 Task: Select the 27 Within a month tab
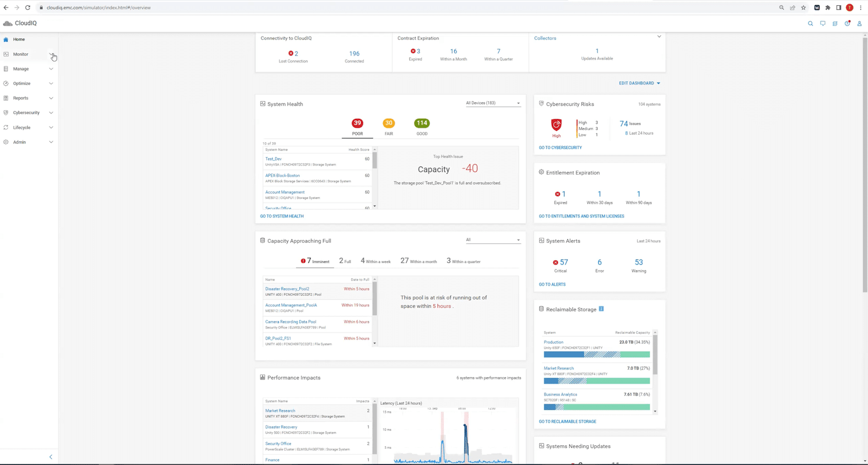418,261
